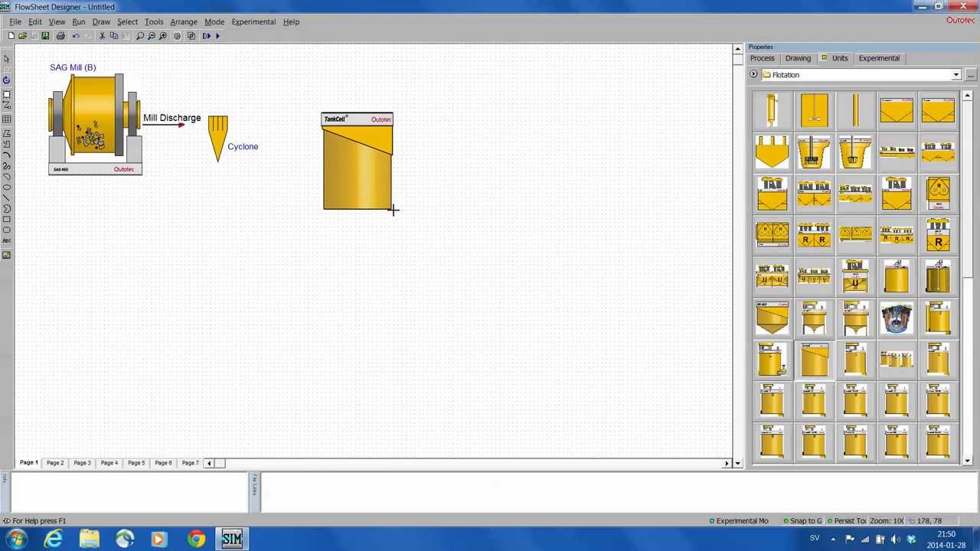Open the Arrange menu

pos(184,21)
